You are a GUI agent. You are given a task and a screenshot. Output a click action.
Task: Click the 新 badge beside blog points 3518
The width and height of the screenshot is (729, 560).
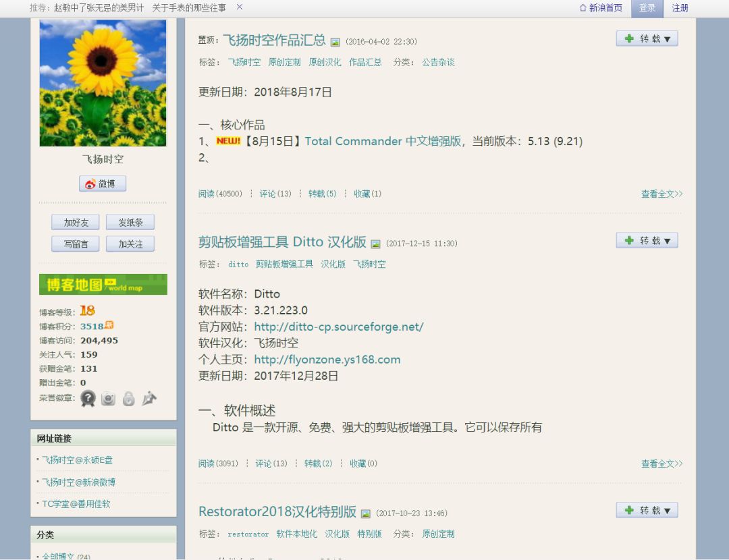pyautogui.click(x=108, y=325)
